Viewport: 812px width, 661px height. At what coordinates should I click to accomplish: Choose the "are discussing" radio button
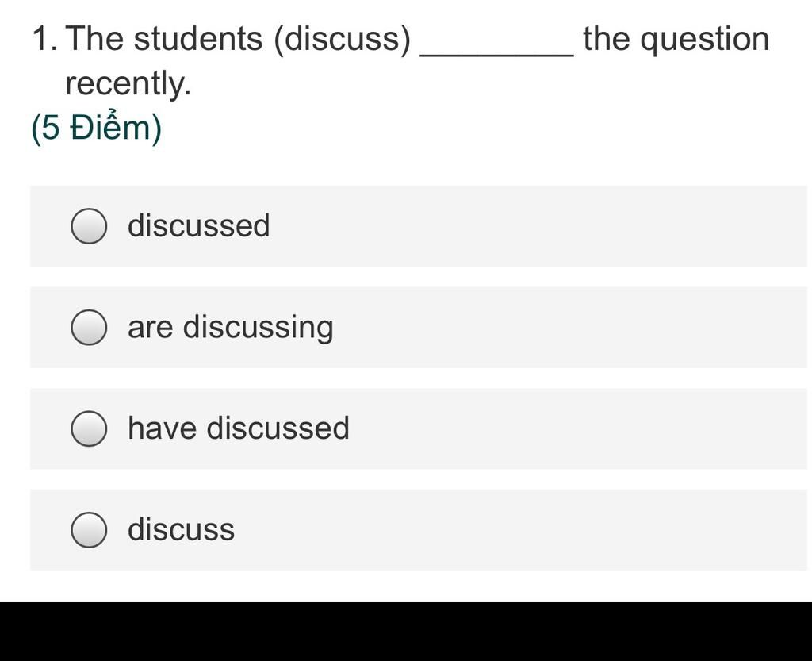(89, 328)
